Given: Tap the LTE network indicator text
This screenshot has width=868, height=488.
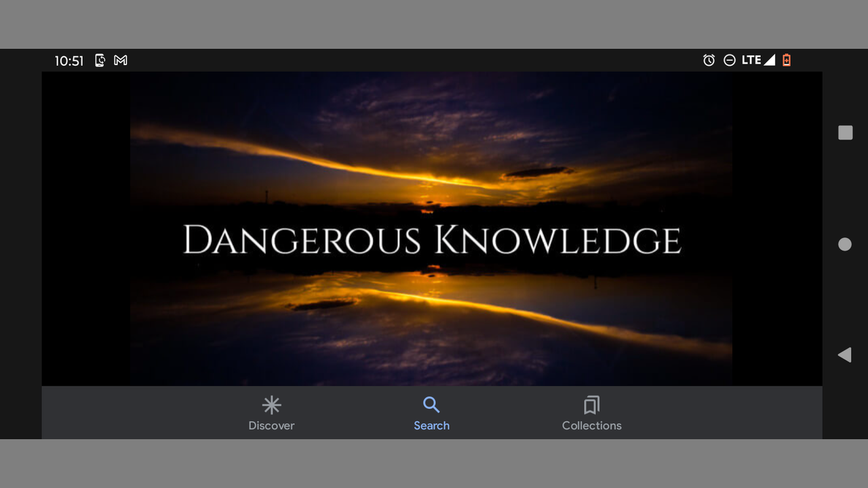Looking at the screenshot, I should [751, 60].
